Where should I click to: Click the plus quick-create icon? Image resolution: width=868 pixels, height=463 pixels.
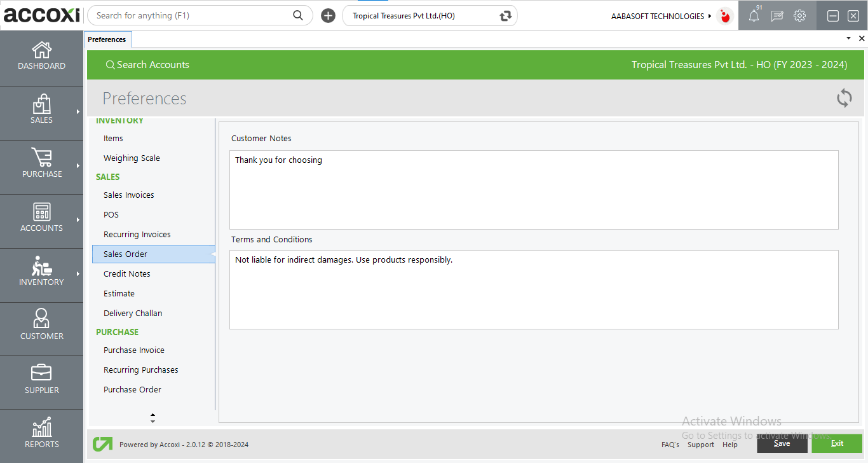click(x=328, y=16)
